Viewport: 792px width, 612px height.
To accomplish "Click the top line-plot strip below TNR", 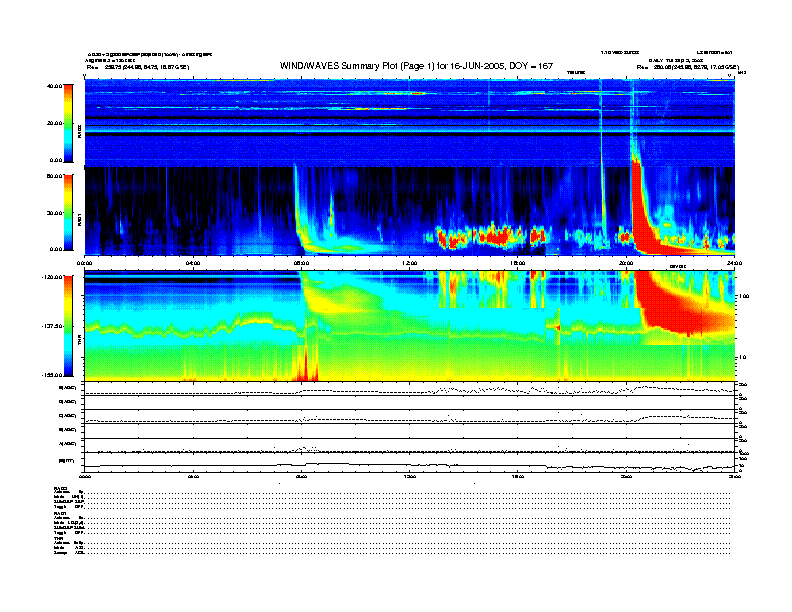I will [x=410, y=389].
